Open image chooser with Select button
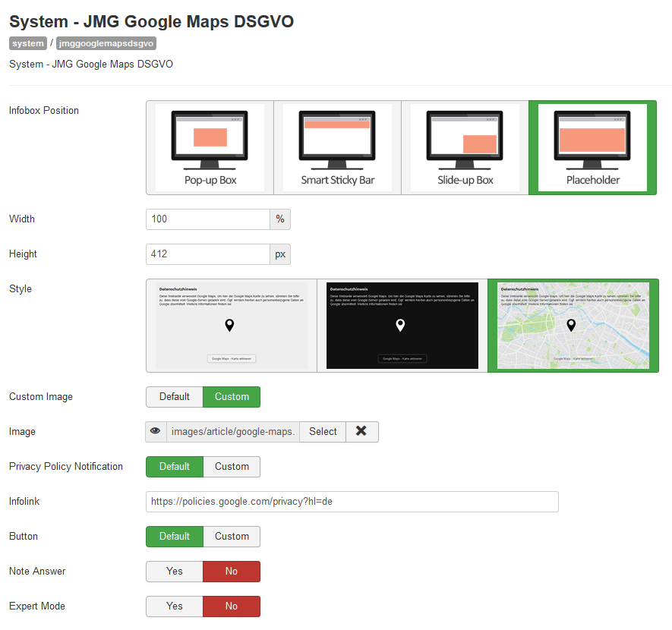Image resolution: width=672 pixels, height=630 pixels. tap(323, 431)
